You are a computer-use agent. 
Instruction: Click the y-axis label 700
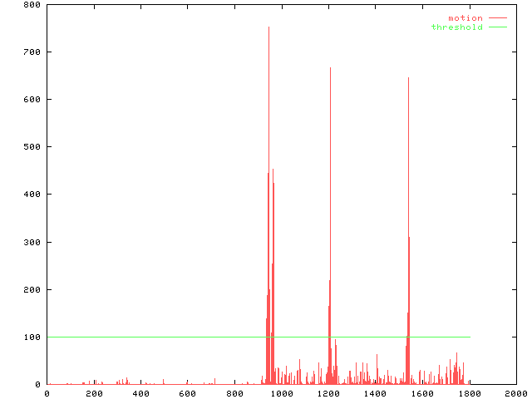pos(32,52)
